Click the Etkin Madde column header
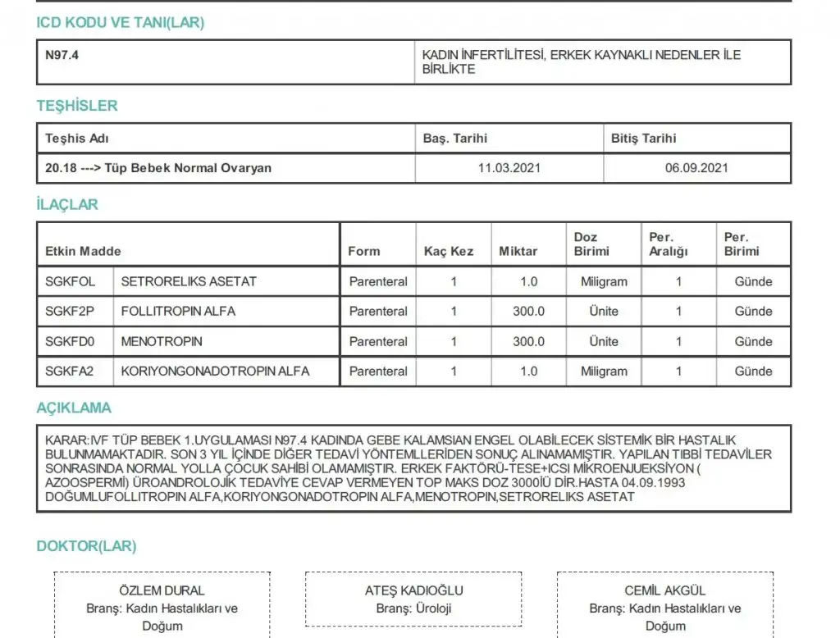Image resolution: width=840 pixels, height=638 pixels. (83, 251)
